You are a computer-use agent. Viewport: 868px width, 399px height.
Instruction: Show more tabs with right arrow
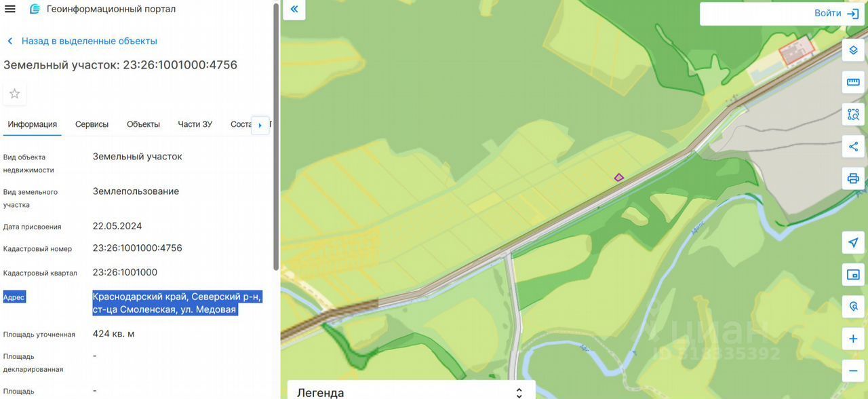point(260,125)
